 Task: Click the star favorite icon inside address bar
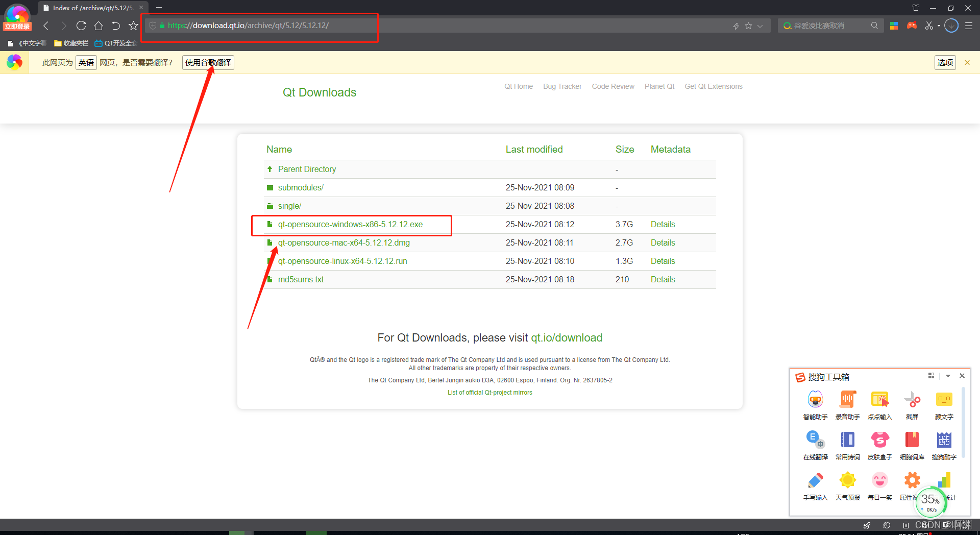coord(748,26)
